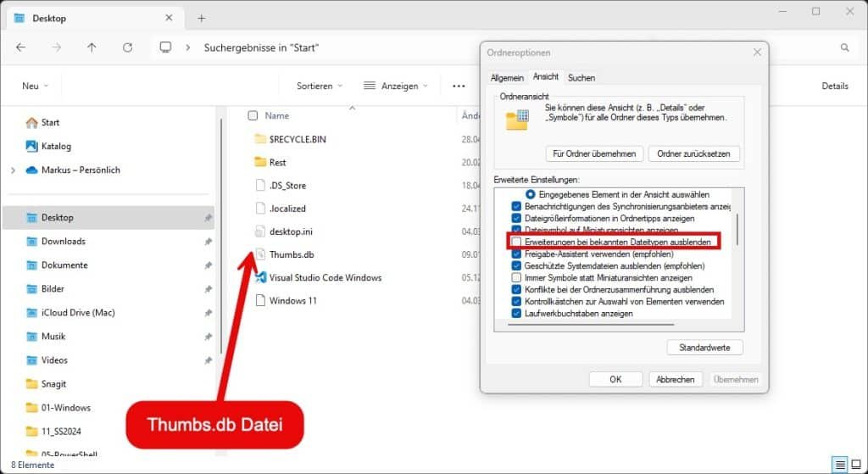Close the Desktop tab
868x474 pixels.
coord(169,18)
